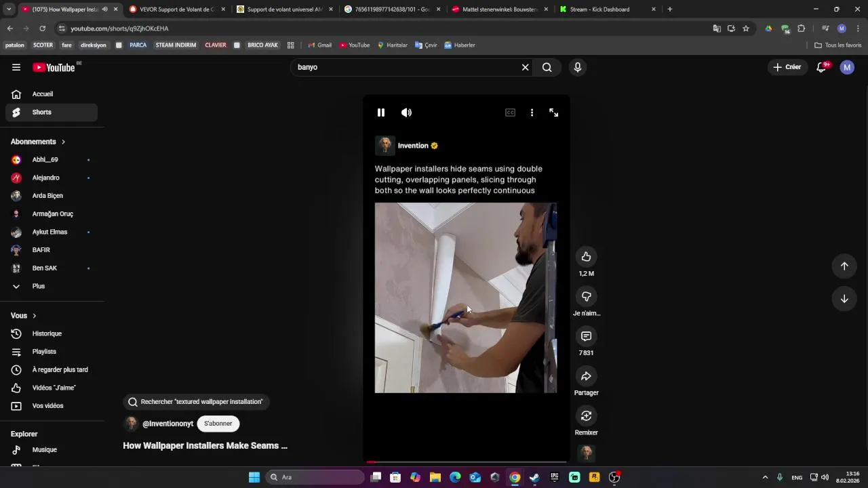Reload the current page
This screenshot has width=868, height=488.
(x=43, y=28)
